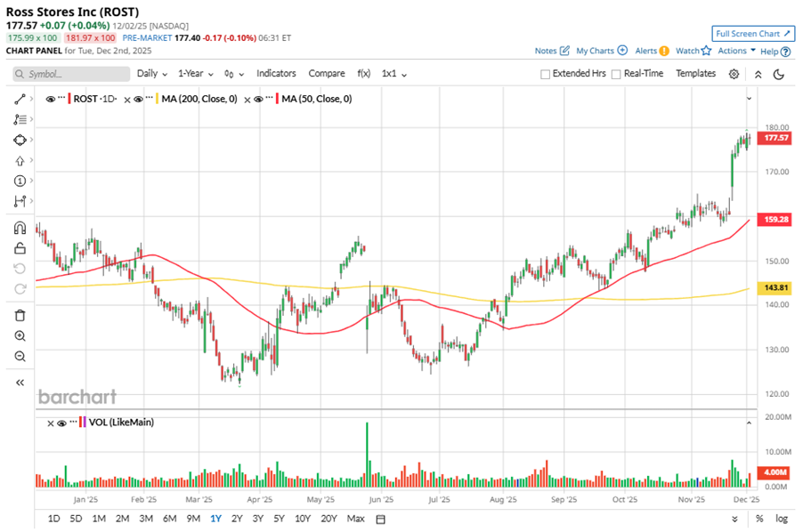Enable the Real-Time checkbox

(617, 74)
